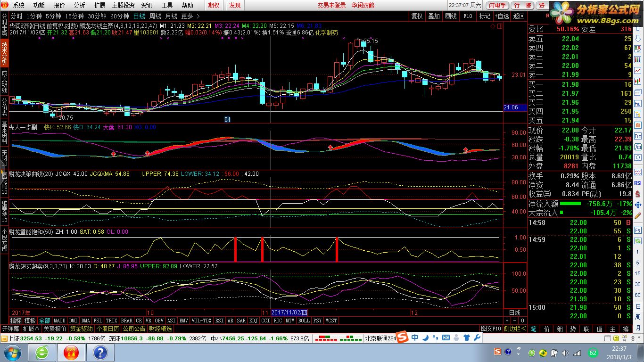
Task: Click the 闪电手 button
Action: (x=497, y=5)
